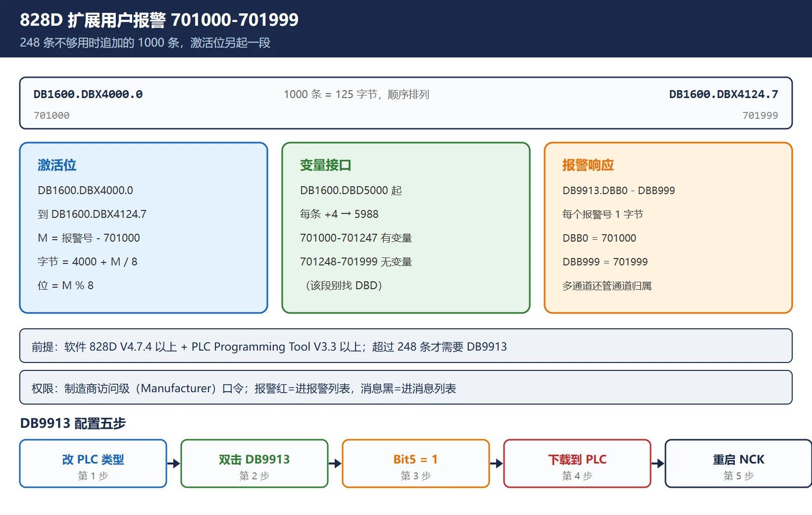Click the subtitle starting "248 条不够用时追加的 1000 条"
The image size is (812, 515).
pos(145,43)
